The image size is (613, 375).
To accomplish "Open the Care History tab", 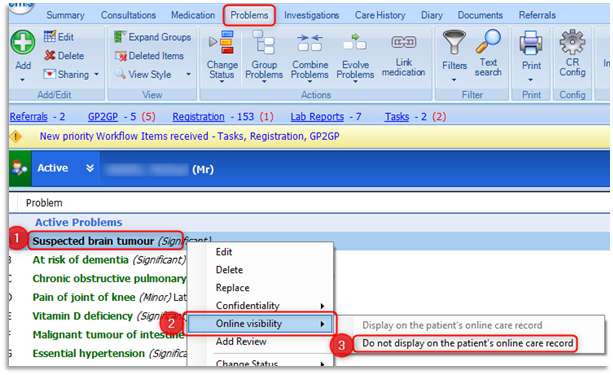I will [x=380, y=15].
